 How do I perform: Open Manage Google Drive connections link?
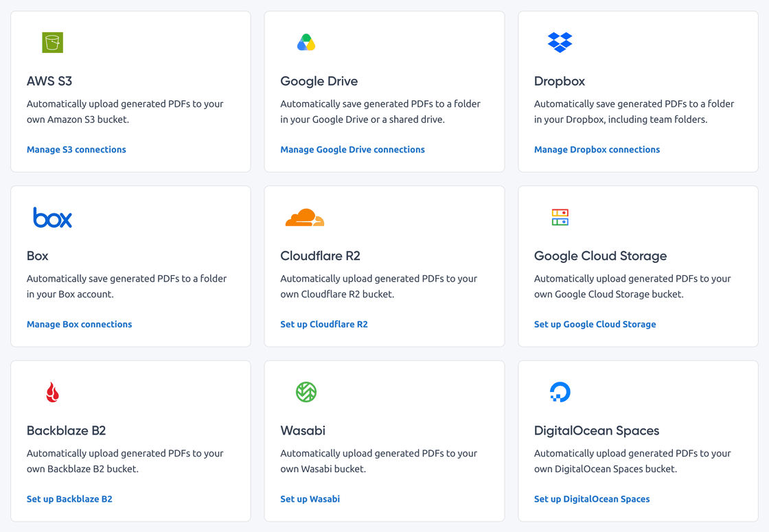point(352,150)
